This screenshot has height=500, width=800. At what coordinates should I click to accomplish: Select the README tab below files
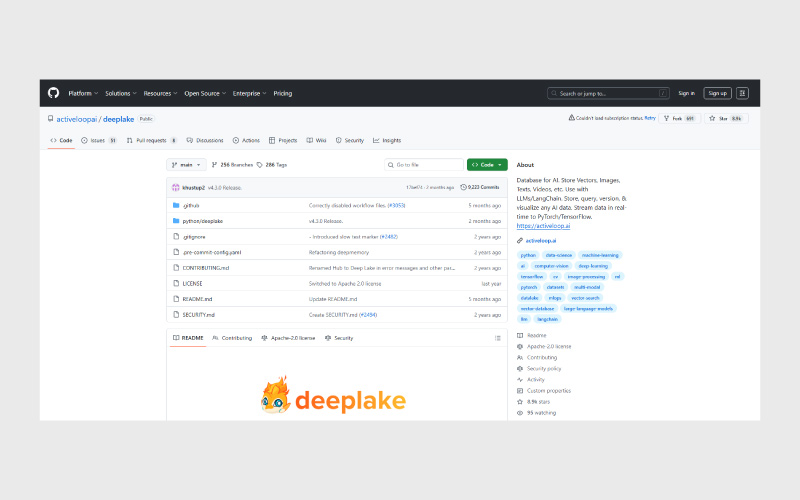tap(188, 338)
